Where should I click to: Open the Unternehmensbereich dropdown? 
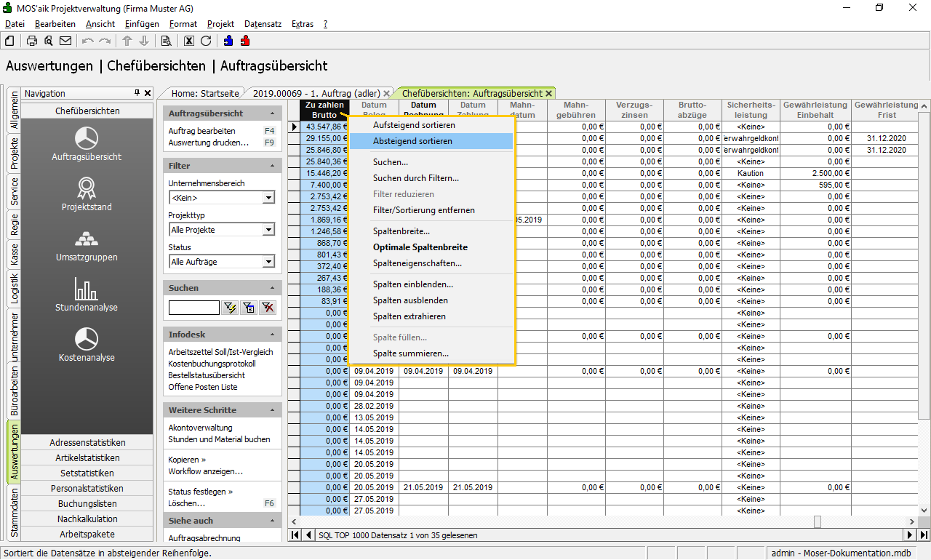point(268,198)
